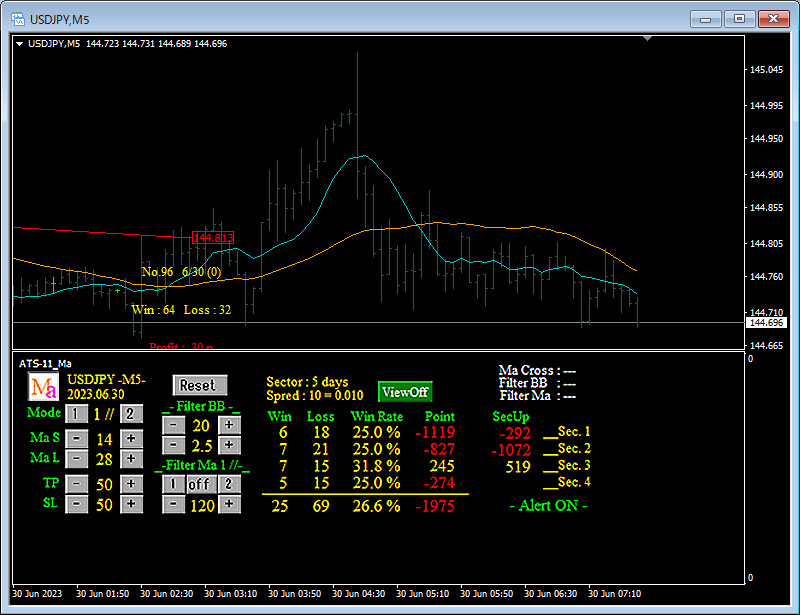The width and height of the screenshot is (800, 615).
Task: Select Filter Ma option 1
Action: pyautogui.click(x=173, y=484)
